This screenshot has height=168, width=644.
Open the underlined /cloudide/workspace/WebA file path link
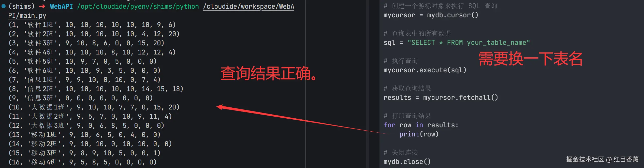tap(248, 6)
